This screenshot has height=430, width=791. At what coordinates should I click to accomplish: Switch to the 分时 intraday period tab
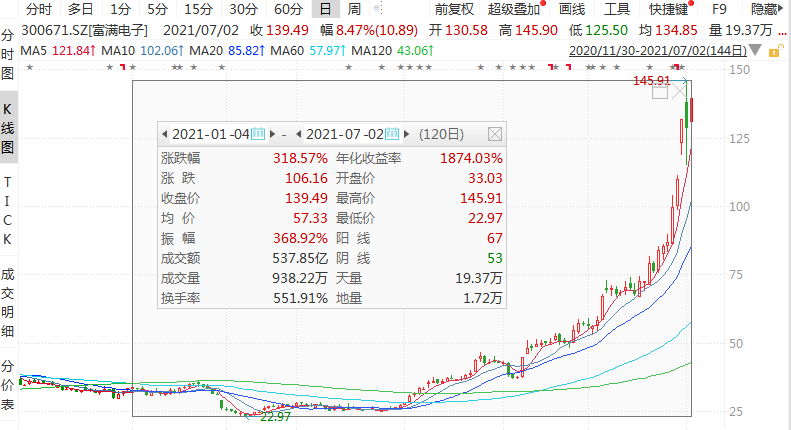click(x=39, y=9)
